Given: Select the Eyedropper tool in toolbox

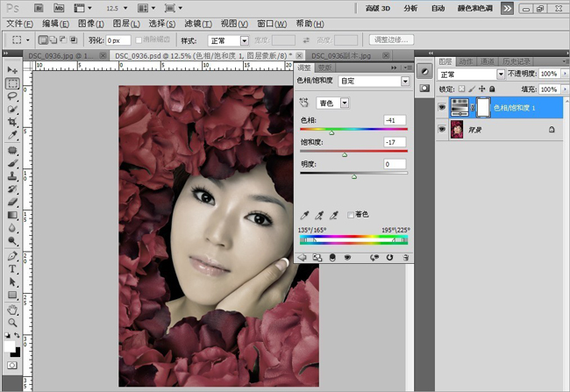Looking at the screenshot, I should click(12, 135).
